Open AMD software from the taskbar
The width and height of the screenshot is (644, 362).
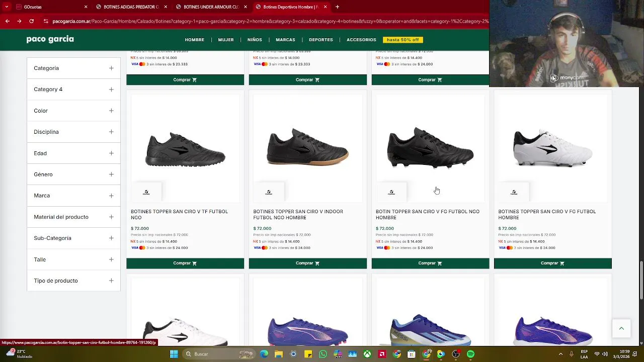[382, 354]
